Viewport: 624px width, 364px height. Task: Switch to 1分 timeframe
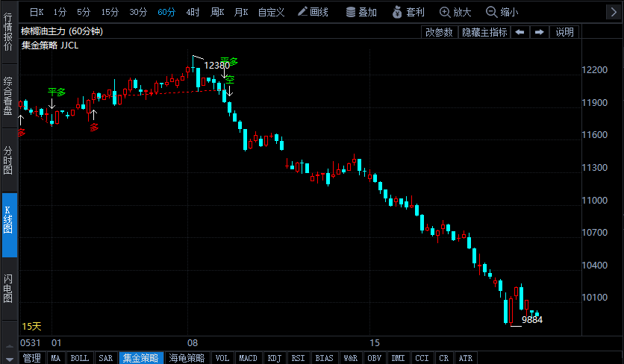click(x=60, y=13)
